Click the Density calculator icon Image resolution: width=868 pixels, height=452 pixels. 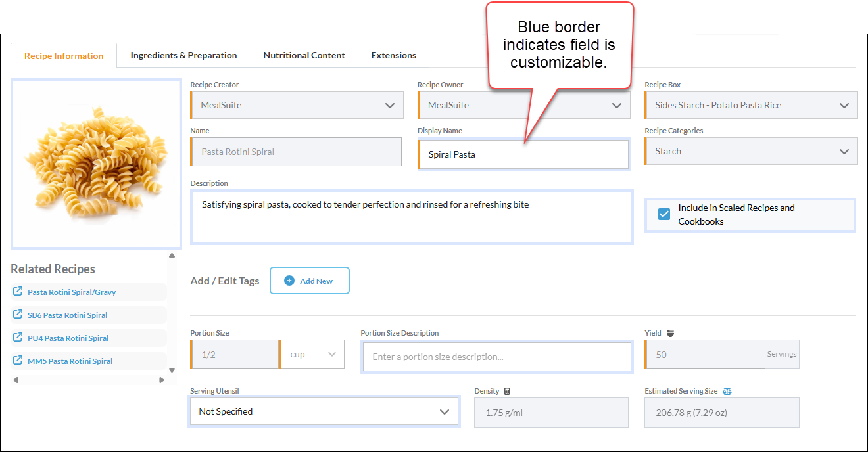(x=507, y=391)
